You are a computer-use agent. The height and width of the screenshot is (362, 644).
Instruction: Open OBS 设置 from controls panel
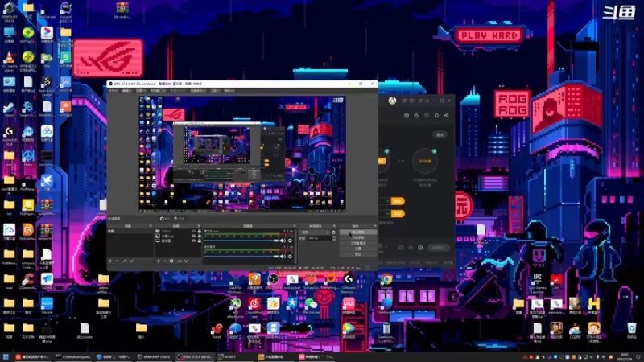click(x=357, y=249)
